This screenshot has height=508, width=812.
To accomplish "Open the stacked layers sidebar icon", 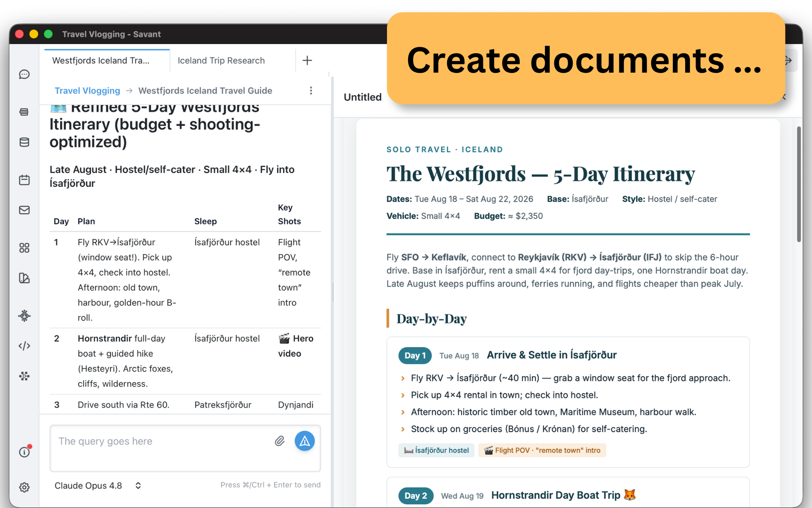I will click(x=24, y=112).
